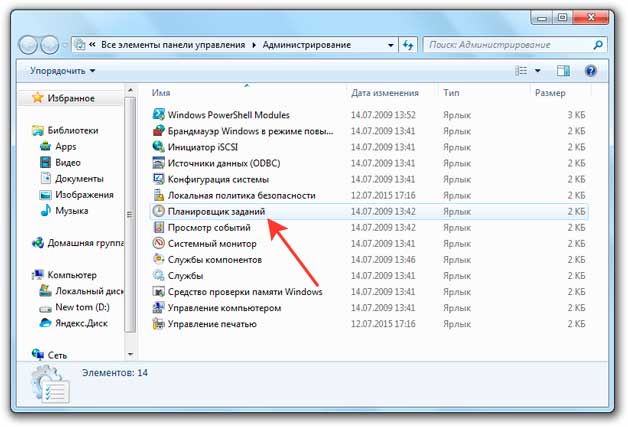Expand the leading « breadcrumb chevron

[92, 44]
